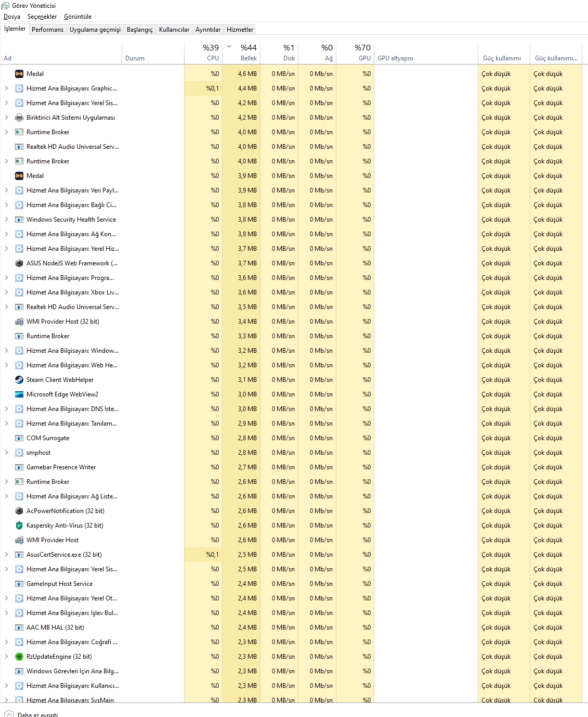This screenshot has width=588, height=717.
Task: Switch to the Kullanıcılar tab
Action: (174, 30)
